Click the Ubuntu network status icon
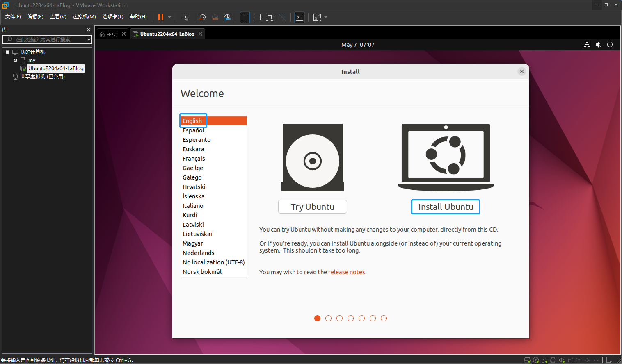622x364 pixels. [587, 45]
